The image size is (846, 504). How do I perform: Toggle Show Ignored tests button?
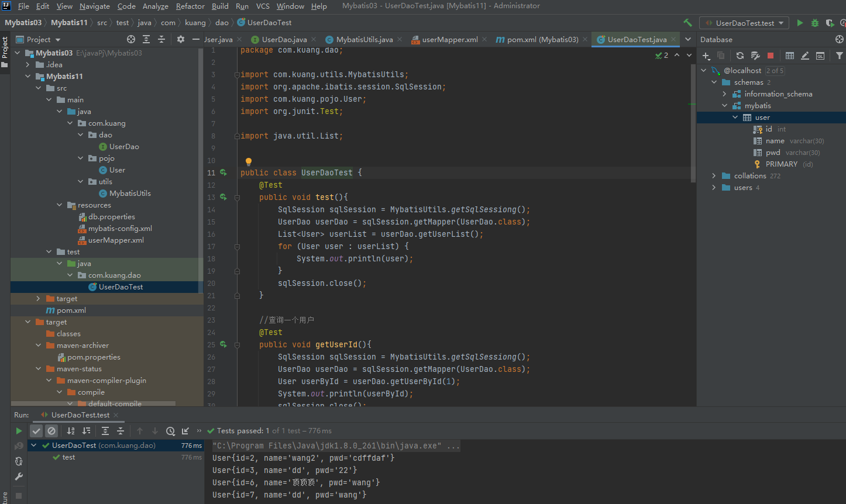[x=51, y=431]
